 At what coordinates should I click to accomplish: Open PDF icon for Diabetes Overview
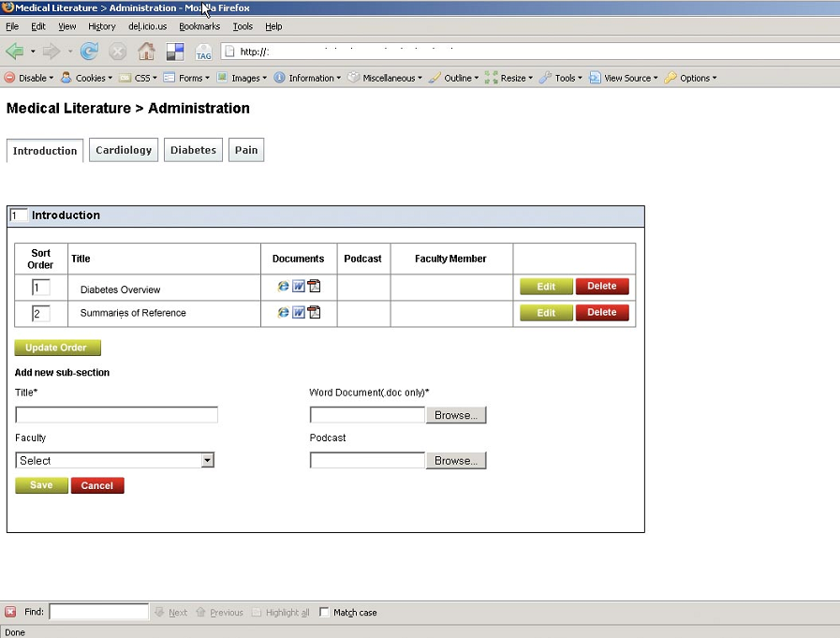314,287
